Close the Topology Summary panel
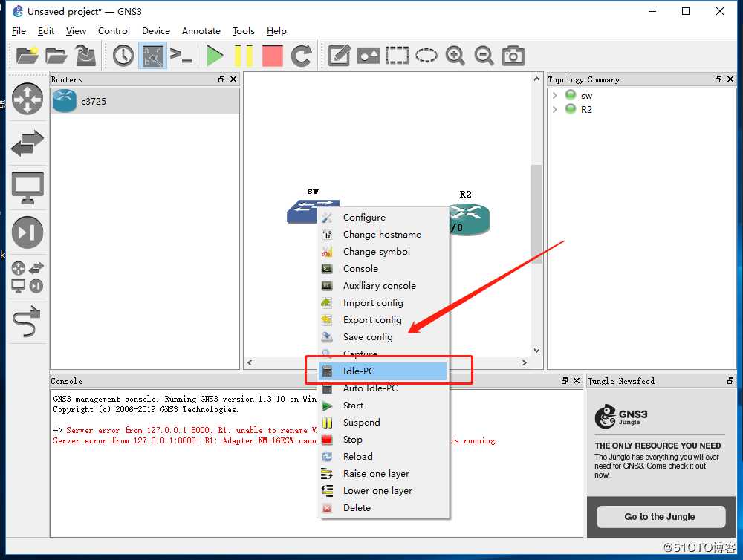Viewport: 743px width, 560px height. pyautogui.click(x=730, y=79)
